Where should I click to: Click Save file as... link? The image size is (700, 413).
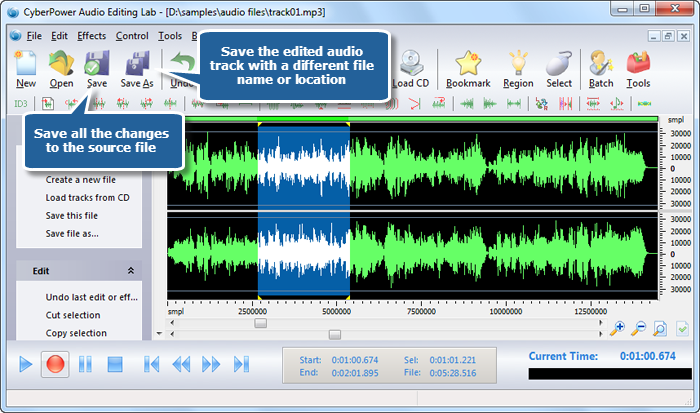[x=72, y=233]
